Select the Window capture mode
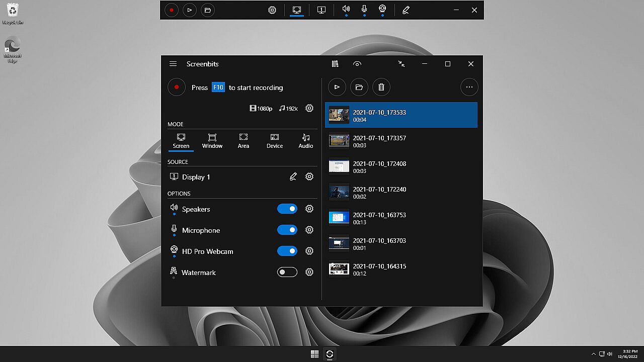Screen dimensions: 644x362 point(212,141)
